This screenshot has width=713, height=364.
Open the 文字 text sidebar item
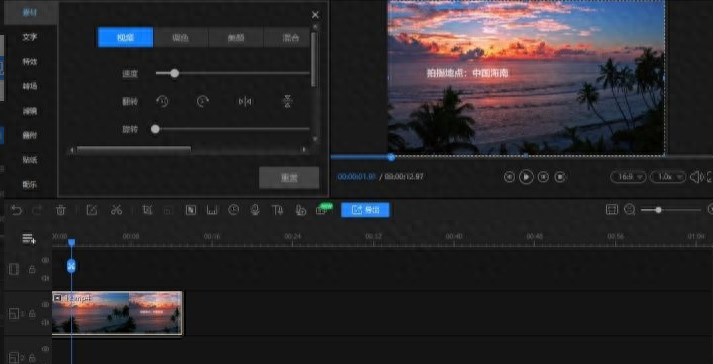tap(30, 37)
